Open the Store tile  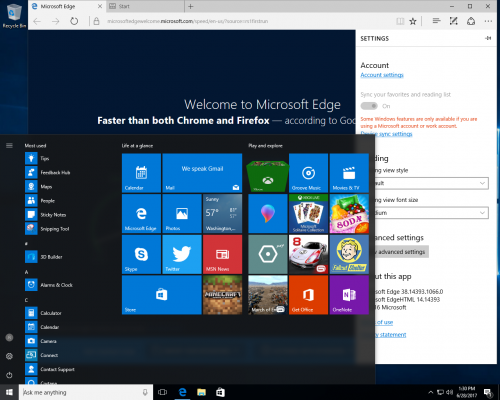(x=162, y=295)
